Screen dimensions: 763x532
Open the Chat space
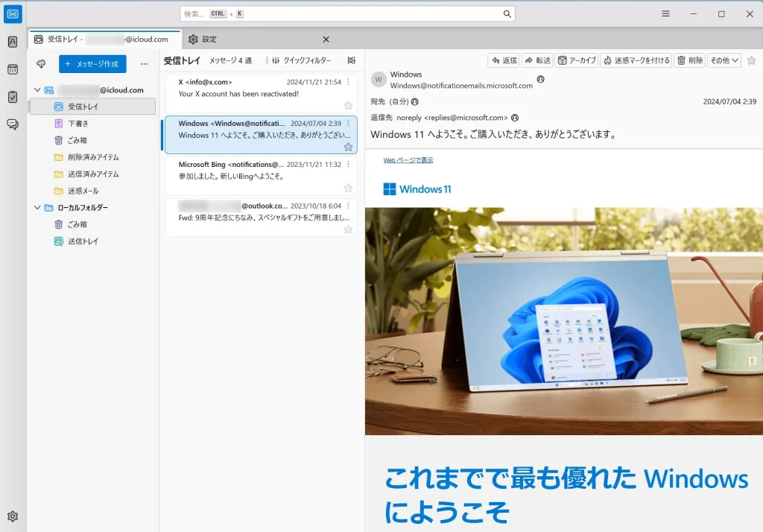pyautogui.click(x=13, y=124)
